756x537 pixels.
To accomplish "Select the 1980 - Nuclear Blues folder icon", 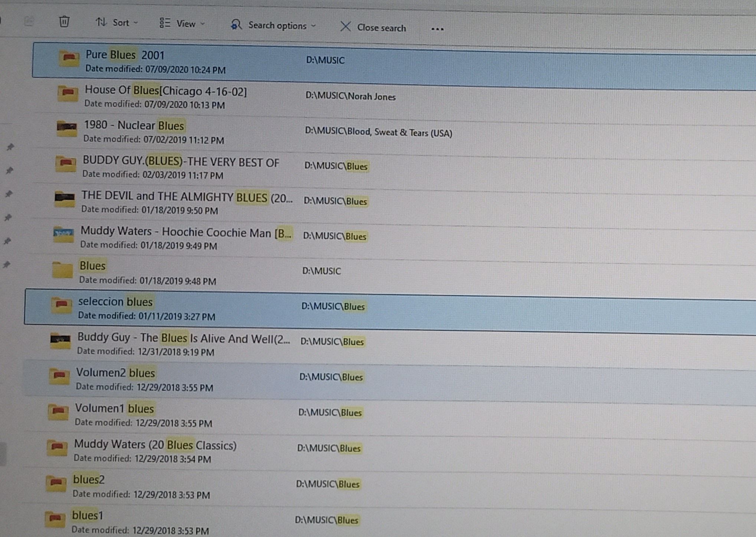I will (x=67, y=128).
